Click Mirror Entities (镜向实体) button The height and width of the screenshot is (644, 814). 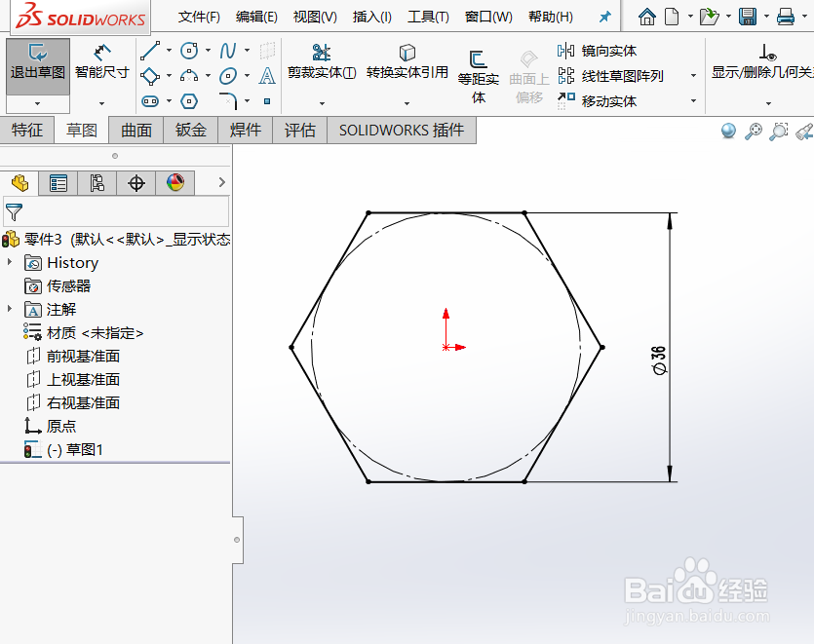point(597,51)
